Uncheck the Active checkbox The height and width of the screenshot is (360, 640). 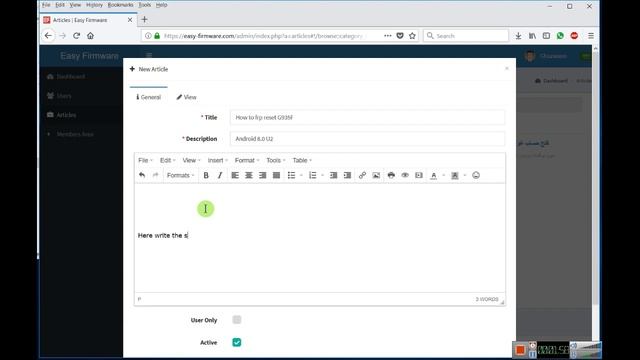coord(237,342)
